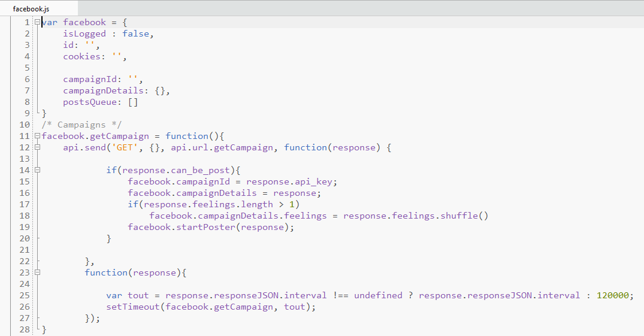Click 'api.url.getCampaign' on line 12
Screen dimensions: 644x336
click(222, 147)
